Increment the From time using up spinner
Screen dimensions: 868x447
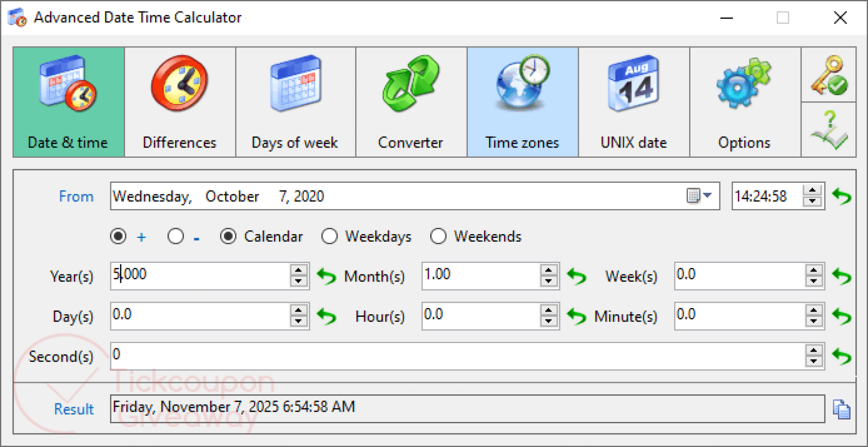point(812,191)
